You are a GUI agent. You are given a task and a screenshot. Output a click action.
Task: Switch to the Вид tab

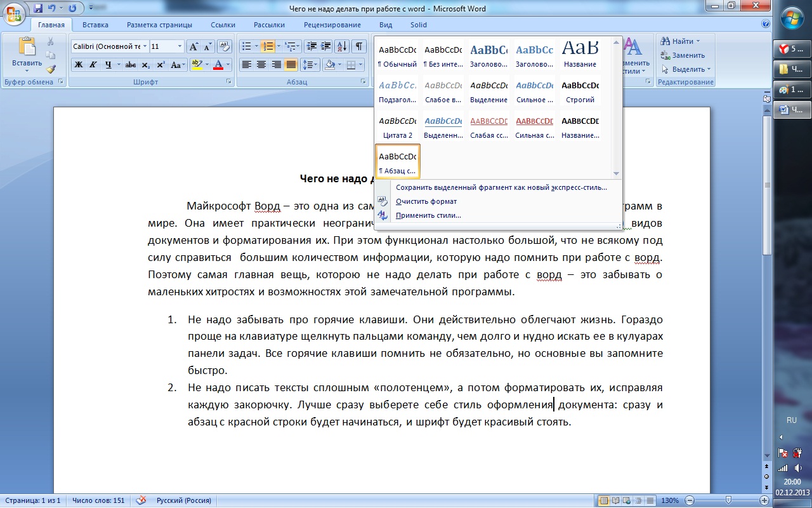386,25
